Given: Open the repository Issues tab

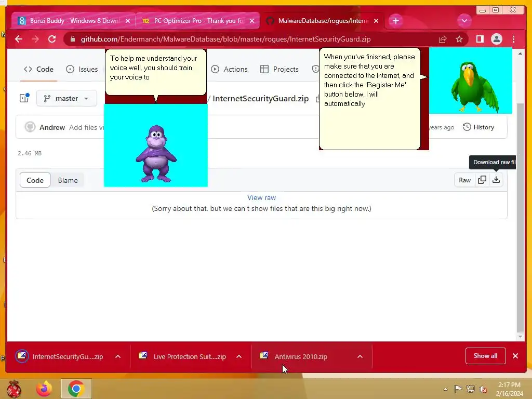Looking at the screenshot, I should point(82,69).
